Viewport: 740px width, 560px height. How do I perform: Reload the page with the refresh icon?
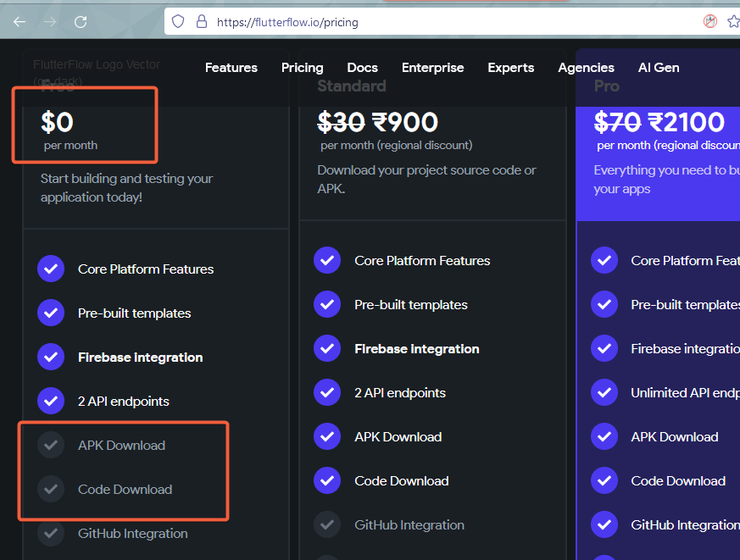(x=81, y=22)
